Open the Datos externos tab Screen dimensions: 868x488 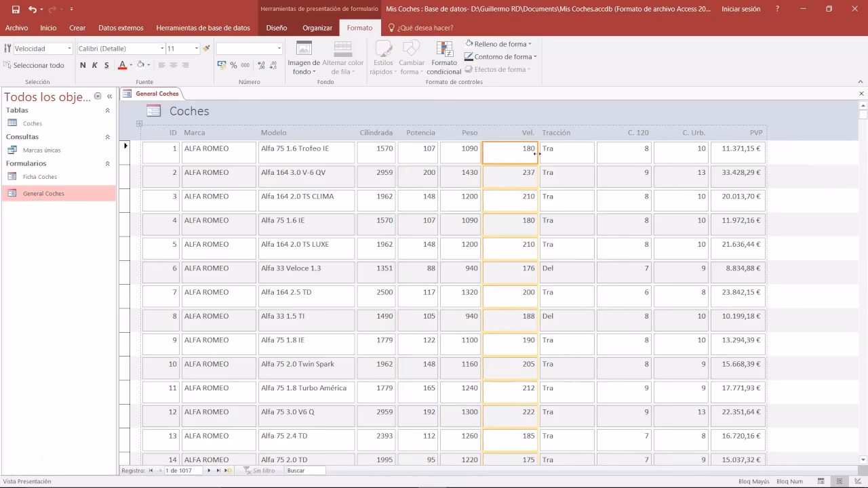click(x=121, y=28)
